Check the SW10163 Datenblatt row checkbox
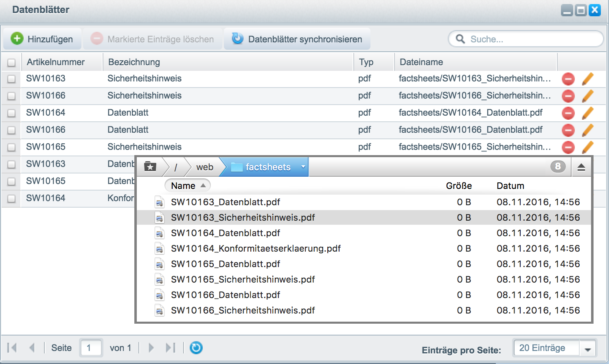Image resolution: width=609 pixels, height=364 pixels. click(11, 164)
